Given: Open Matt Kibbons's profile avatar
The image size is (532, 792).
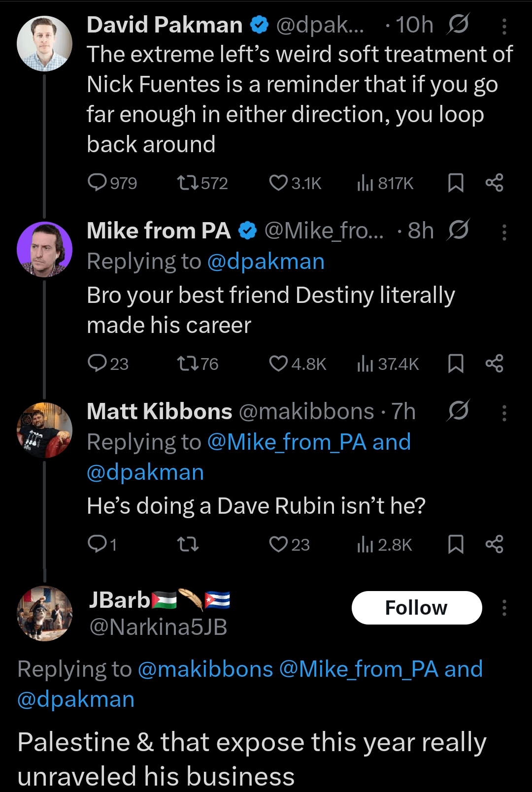Looking at the screenshot, I should pyautogui.click(x=44, y=430).
